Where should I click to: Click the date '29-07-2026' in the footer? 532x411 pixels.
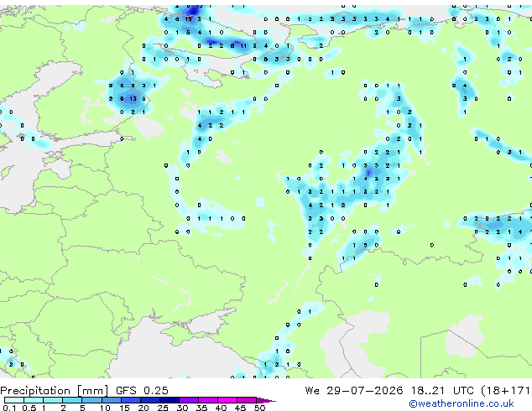point(365,391)
